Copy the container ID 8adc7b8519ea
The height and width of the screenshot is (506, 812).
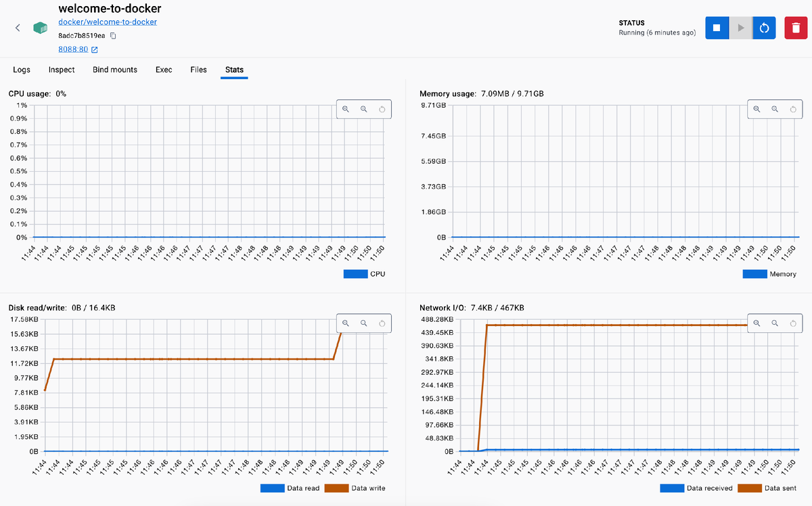coord(114,35)
